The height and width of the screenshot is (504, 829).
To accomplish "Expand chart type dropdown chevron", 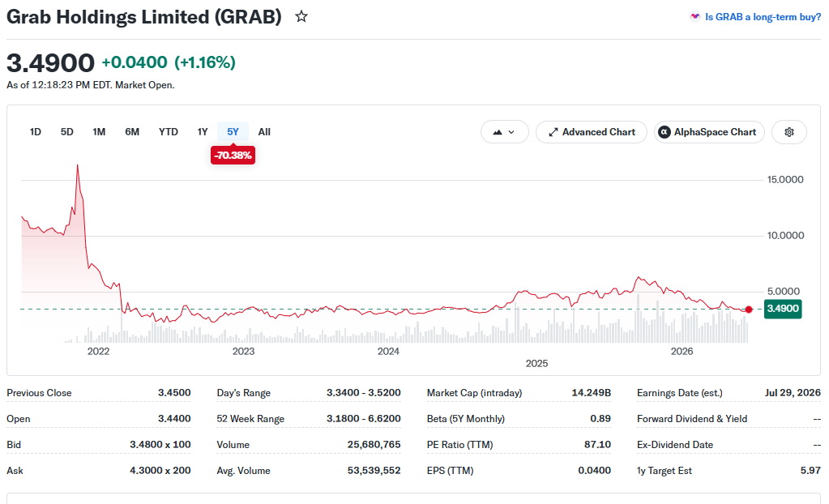I will click(511, 132).
